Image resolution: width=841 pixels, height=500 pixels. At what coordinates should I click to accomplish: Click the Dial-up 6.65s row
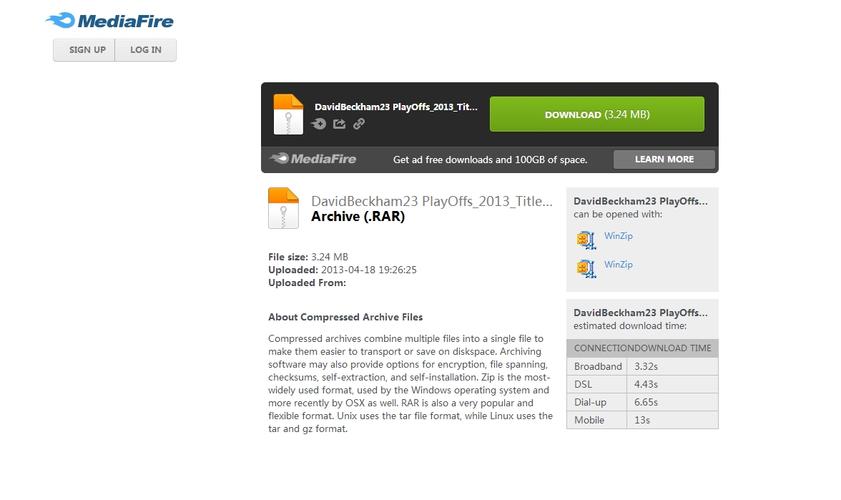(642, 402)
